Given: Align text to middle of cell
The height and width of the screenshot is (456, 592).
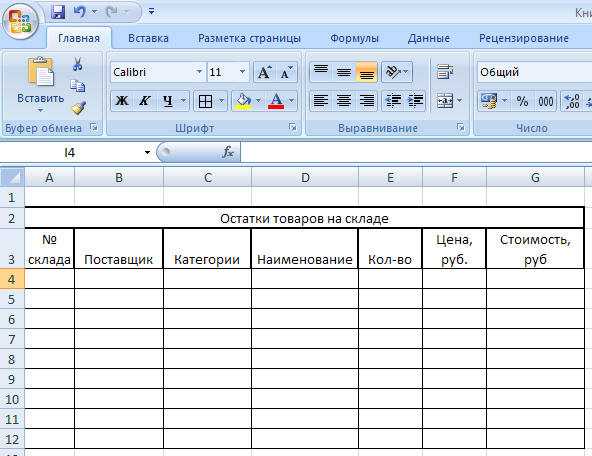Looking at the screenshot, I should [x=344, y=72].
